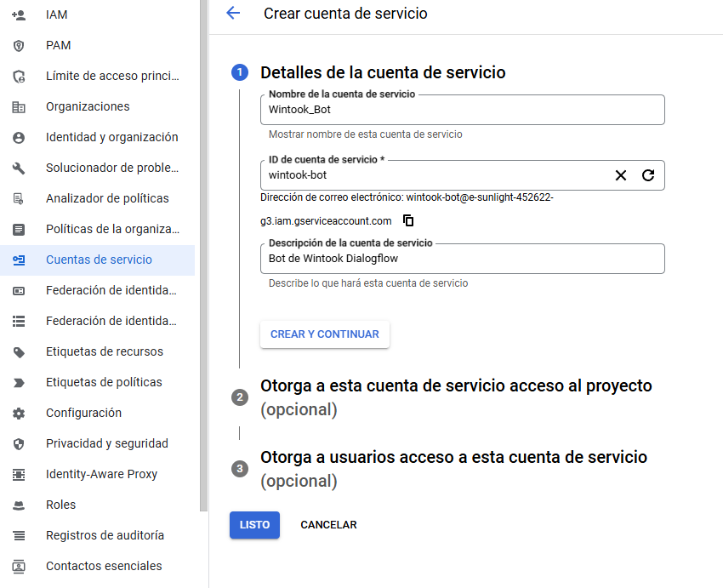Click the Etiquetas de recursos tag icon
This screenshot has height=588, width=723.
[x=19, y=351]
